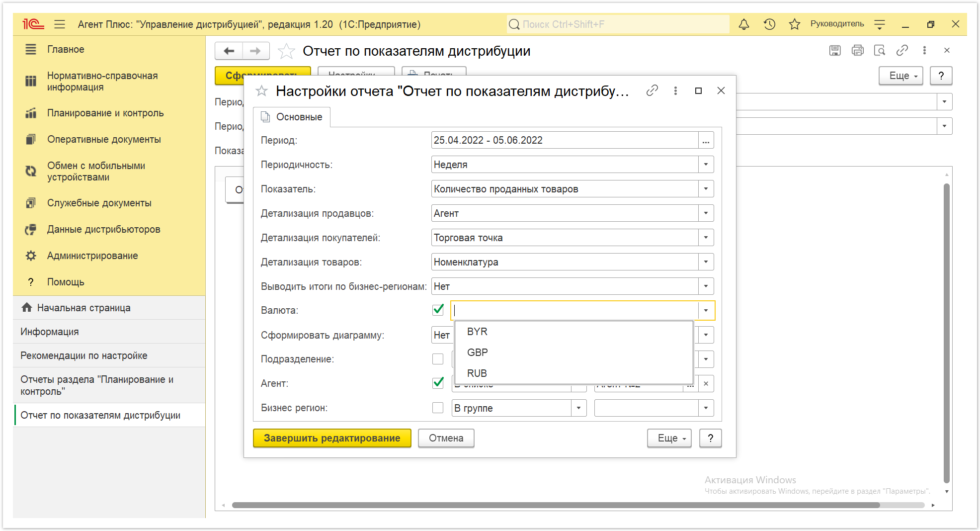
Task: Click the Период date range field
Action: [x=565, y=140]
